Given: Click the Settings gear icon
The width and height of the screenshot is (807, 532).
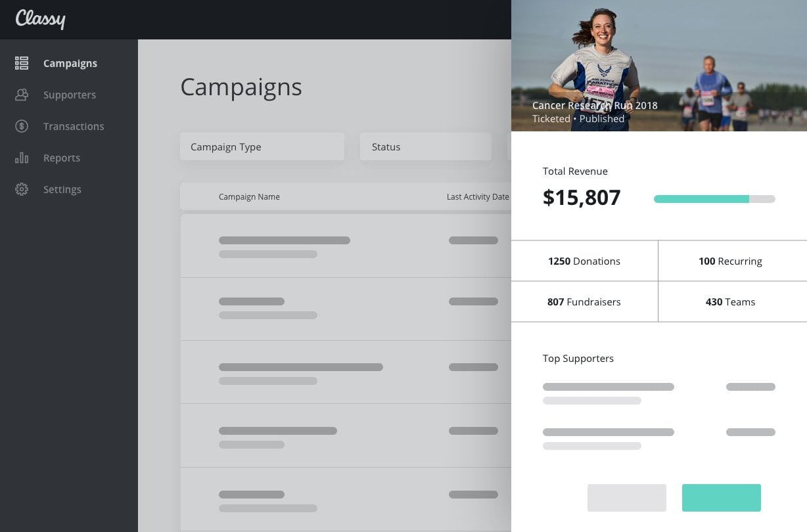Looking at the screenshot, I should pos(22,189).
